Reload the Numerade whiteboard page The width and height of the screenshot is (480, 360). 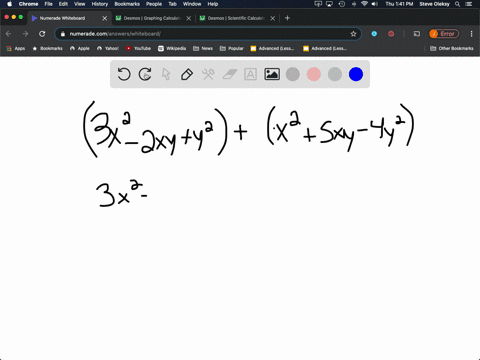(42, 34)
